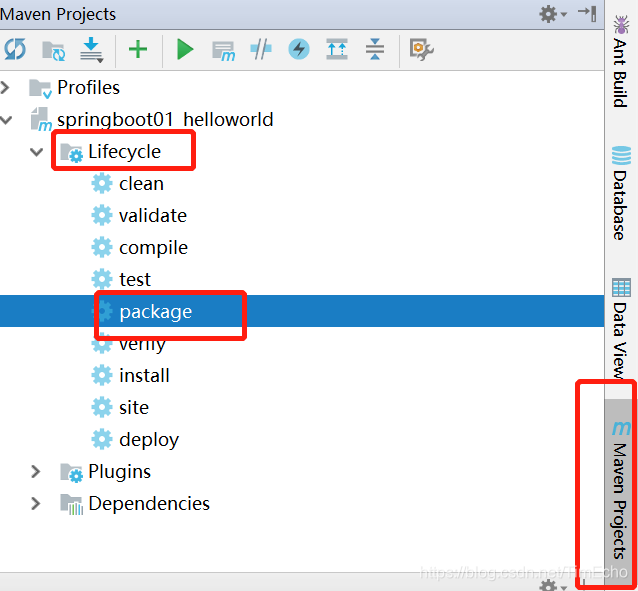Toggle the Maven Projects side tab
Screen dimensions: 638x591
620,490
